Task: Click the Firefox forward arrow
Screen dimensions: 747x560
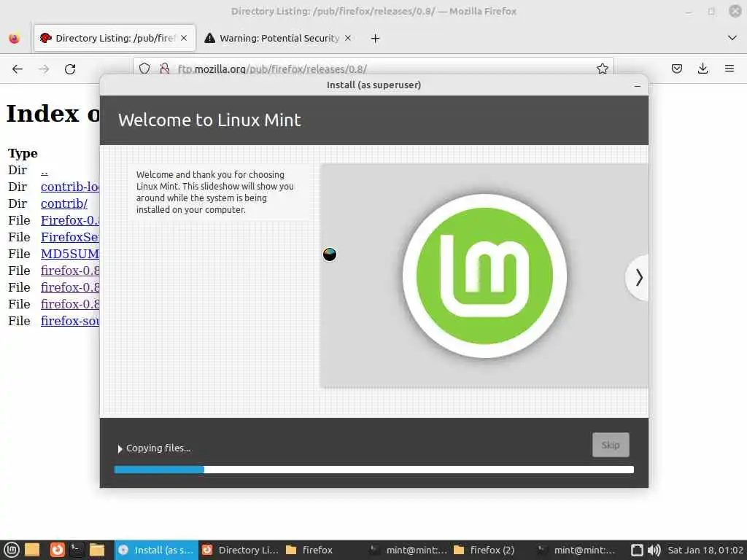Action: click(44, 69)
